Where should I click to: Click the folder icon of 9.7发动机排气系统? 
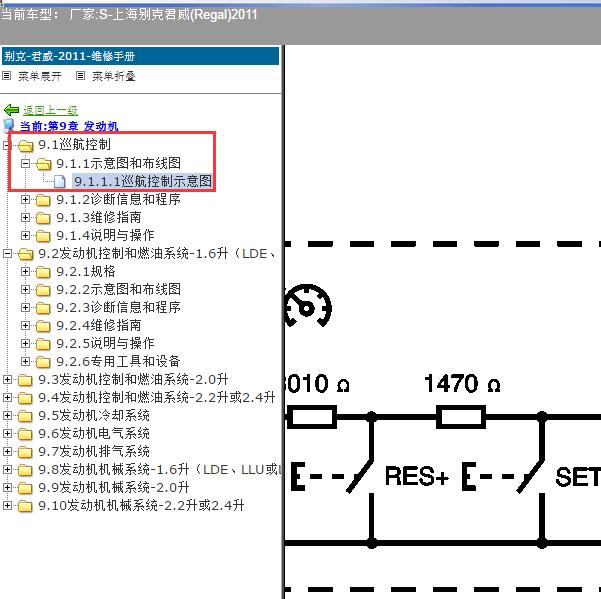(26, 451)
